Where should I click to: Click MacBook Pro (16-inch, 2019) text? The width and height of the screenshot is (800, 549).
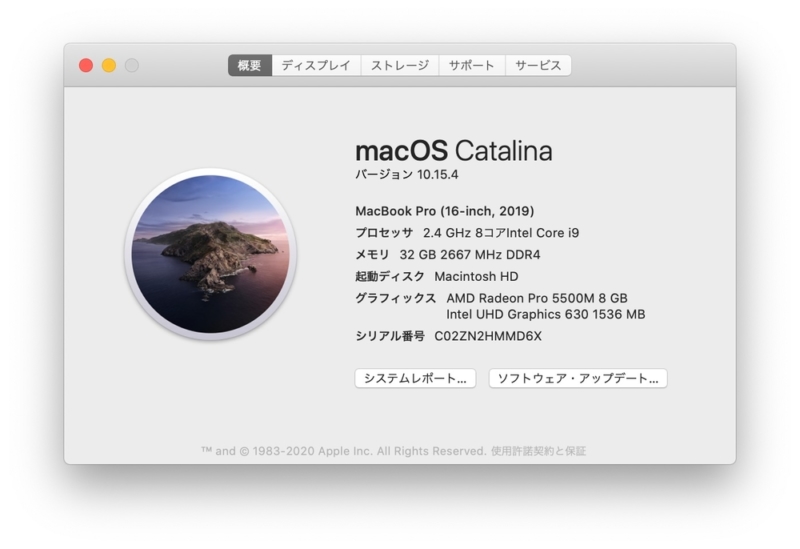445,211
